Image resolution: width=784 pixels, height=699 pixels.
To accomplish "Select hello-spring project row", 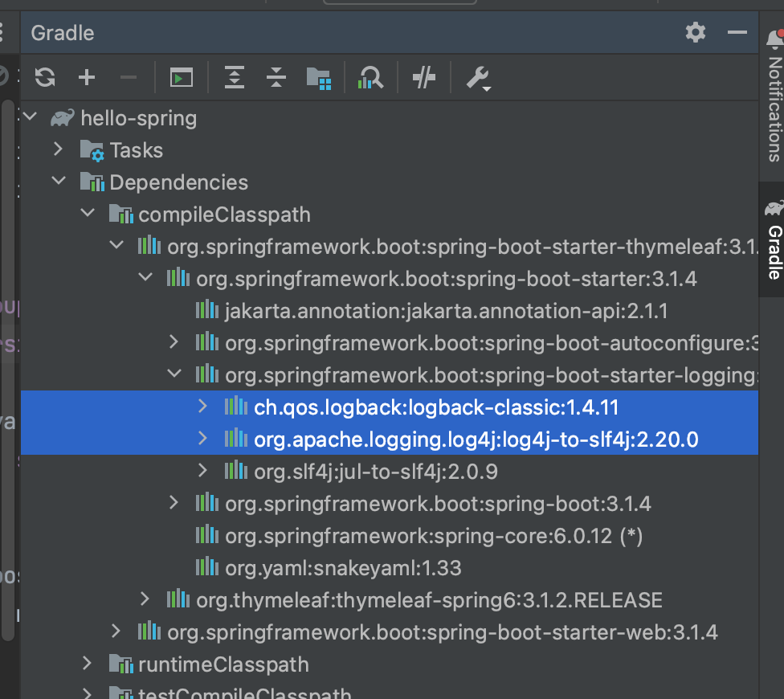I will (390, 118).
